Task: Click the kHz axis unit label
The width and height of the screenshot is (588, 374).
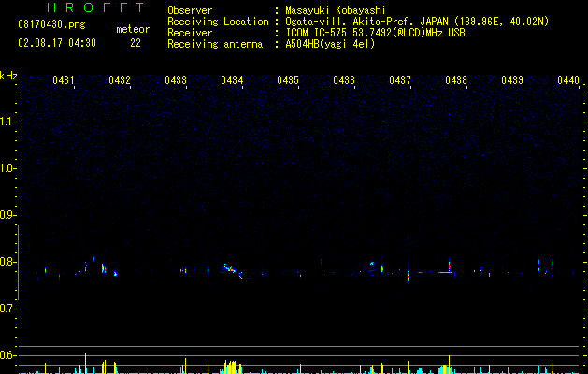Action: coord(8,76)
